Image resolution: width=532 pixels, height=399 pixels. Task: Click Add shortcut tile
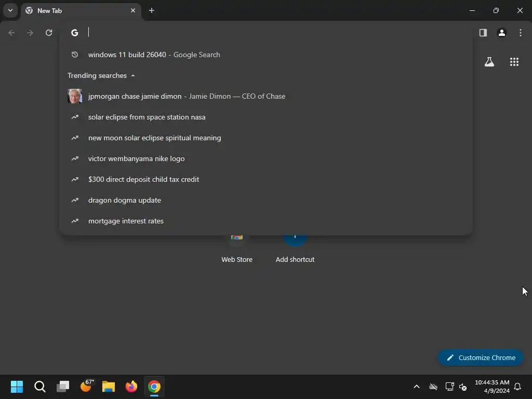pos(295,249)
